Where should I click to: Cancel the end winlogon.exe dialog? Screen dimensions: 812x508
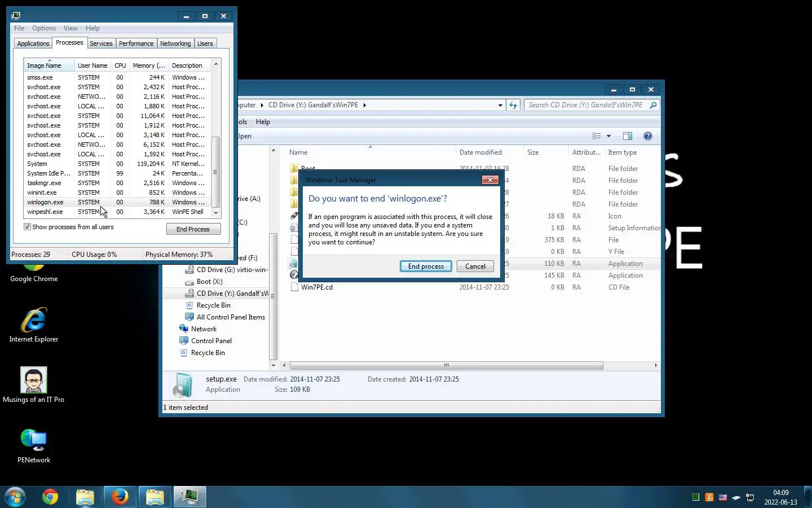tap(475, 266)
